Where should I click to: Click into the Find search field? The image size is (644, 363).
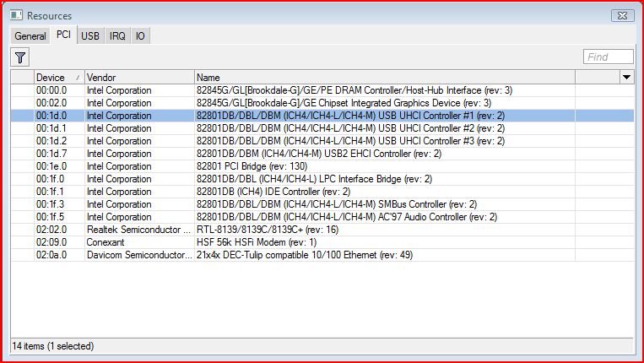point(609,57)
